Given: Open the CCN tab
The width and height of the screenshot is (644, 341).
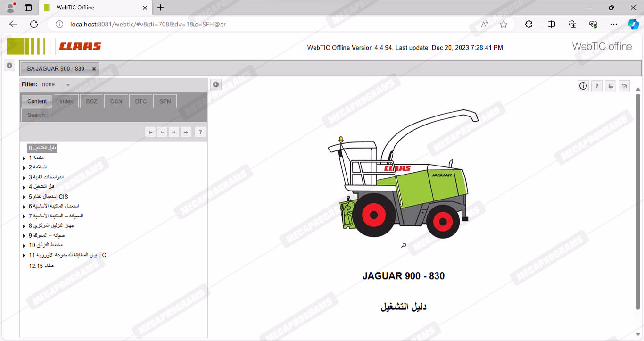Looking at the screenshot, I should (116, 101).
